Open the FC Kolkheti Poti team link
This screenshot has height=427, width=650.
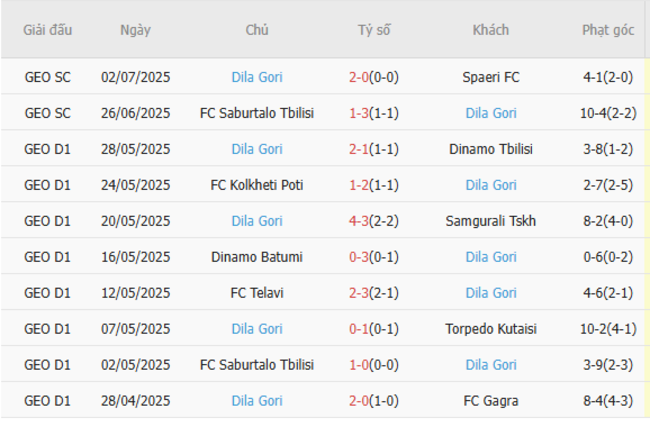(x=257, y=185)
